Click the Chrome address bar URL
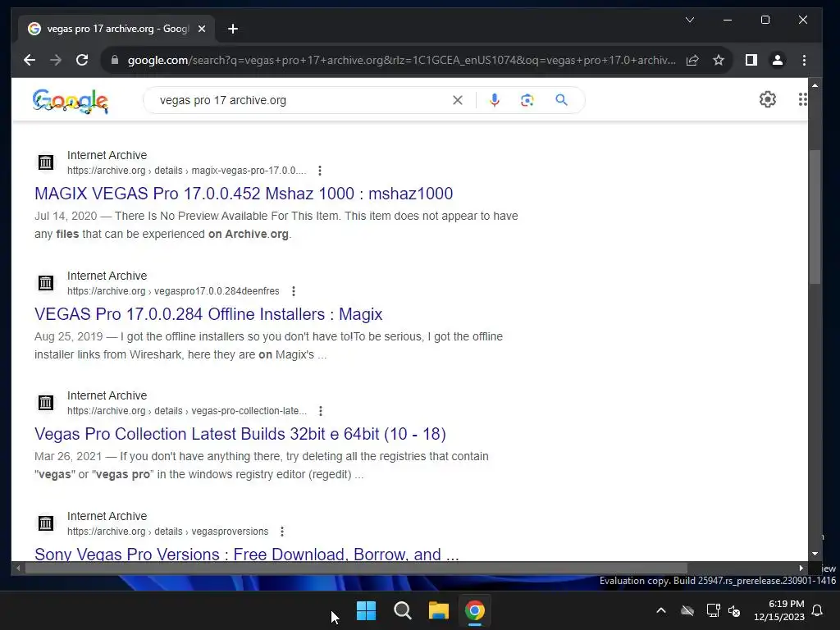 pos(401,60)
